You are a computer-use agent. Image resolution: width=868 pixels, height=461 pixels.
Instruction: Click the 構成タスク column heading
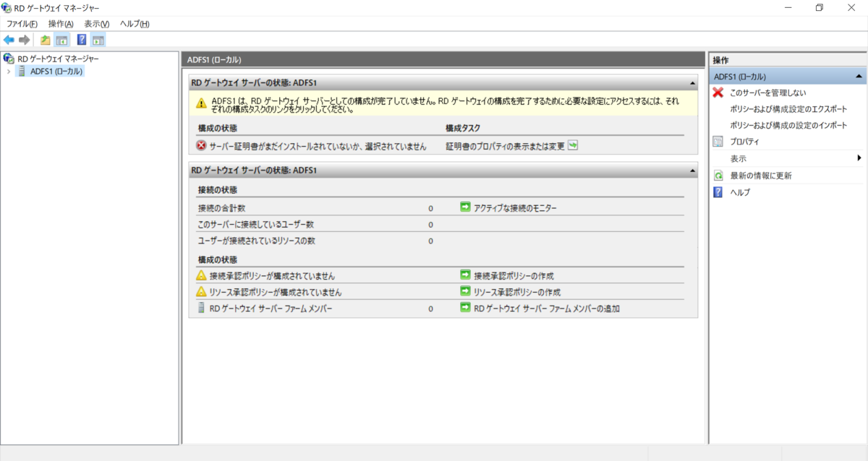tap(463, 128)
